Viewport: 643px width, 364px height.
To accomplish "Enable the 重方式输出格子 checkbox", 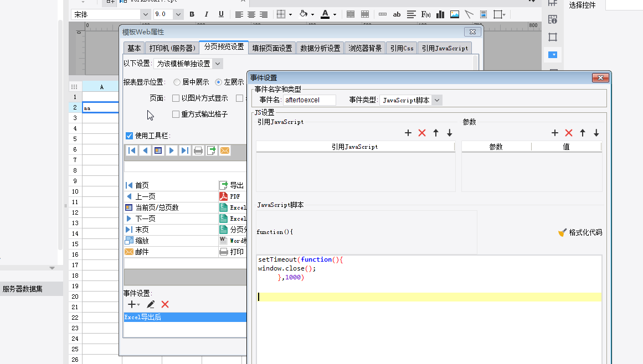I will (x=176, y=115).
